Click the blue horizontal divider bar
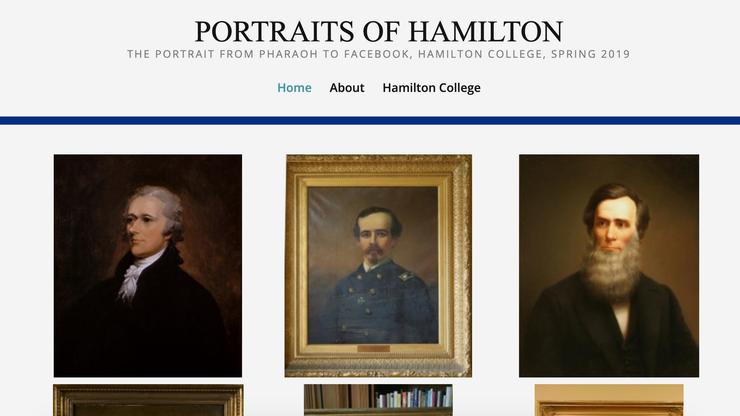 click(370, 120)
